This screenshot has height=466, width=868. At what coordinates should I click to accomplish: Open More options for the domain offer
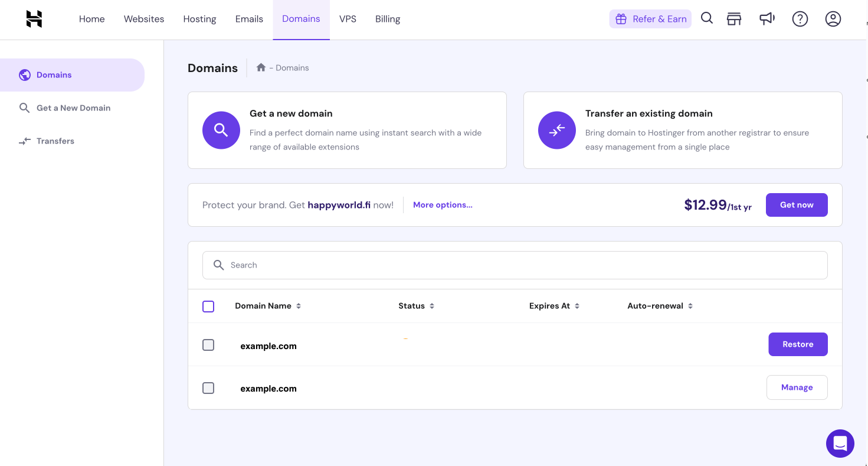[443, 204]
